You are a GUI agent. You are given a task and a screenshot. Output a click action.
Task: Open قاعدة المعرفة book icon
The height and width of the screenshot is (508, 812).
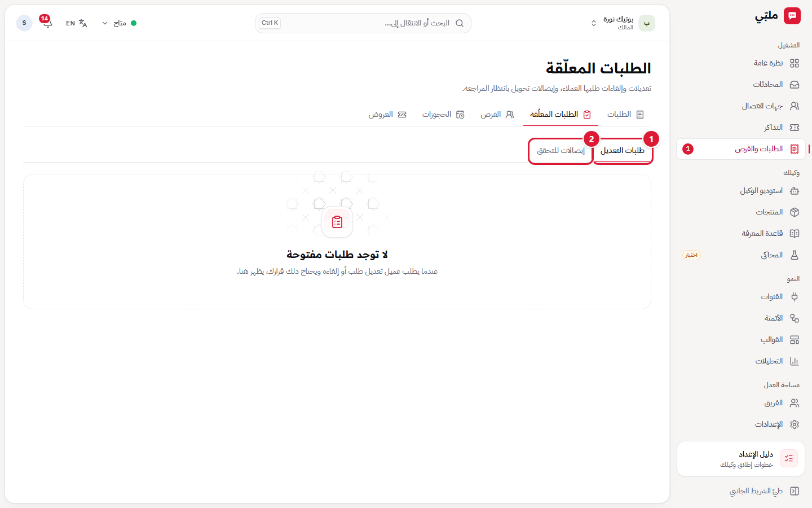coord(795,234)
